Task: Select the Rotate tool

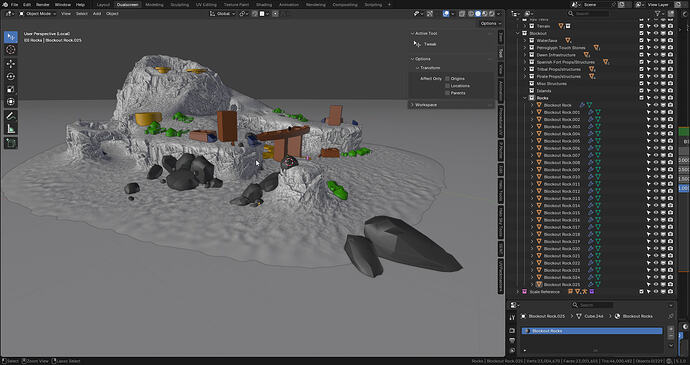Action: [11, 77]
